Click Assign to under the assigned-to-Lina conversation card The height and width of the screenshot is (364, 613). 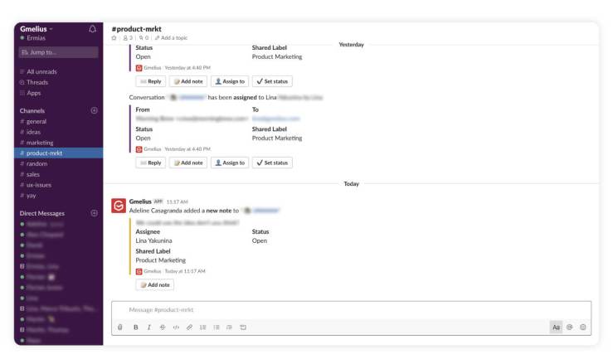[230, 163]
